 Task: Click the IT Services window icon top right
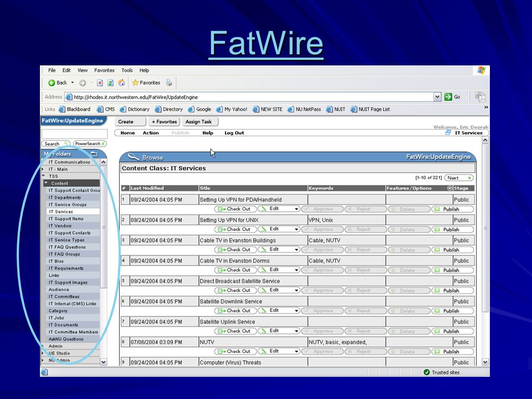click(448, 132)
